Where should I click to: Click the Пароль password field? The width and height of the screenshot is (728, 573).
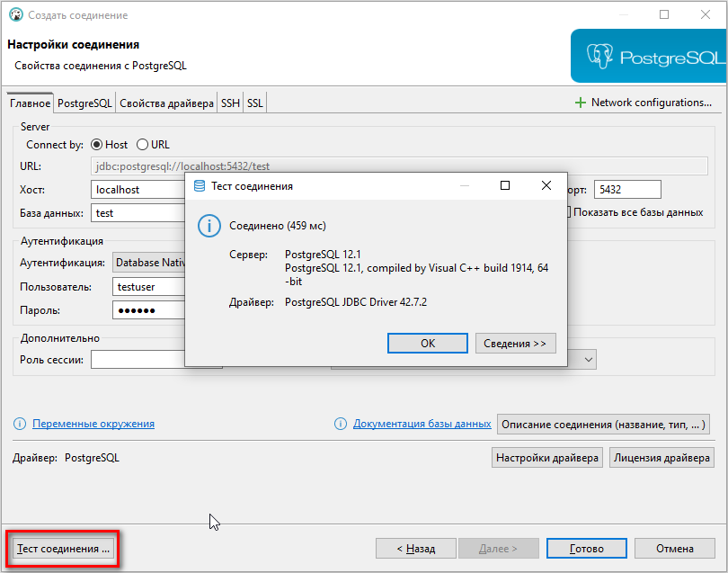(x=148, y=310)
